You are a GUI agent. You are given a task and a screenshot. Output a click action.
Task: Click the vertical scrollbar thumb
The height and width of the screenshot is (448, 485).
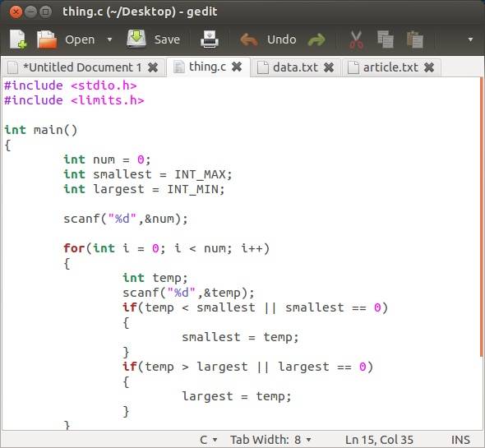click(x=482, y=216)
